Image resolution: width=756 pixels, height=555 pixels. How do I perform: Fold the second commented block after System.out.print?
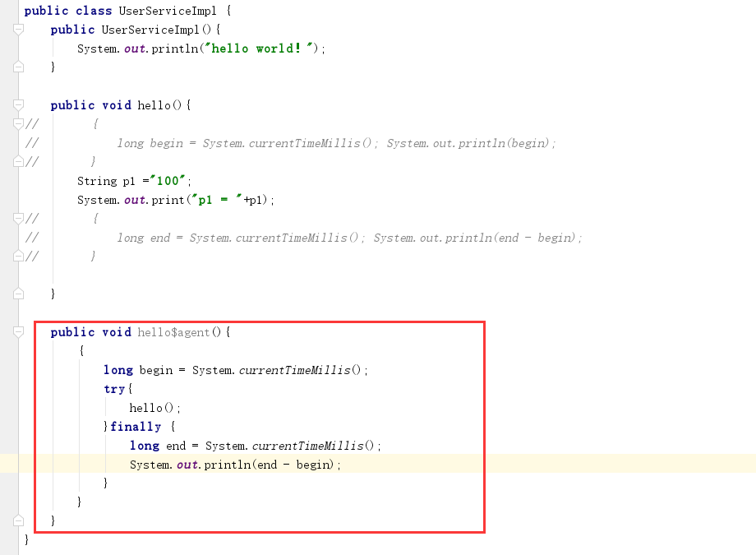[x=18, y=219]
